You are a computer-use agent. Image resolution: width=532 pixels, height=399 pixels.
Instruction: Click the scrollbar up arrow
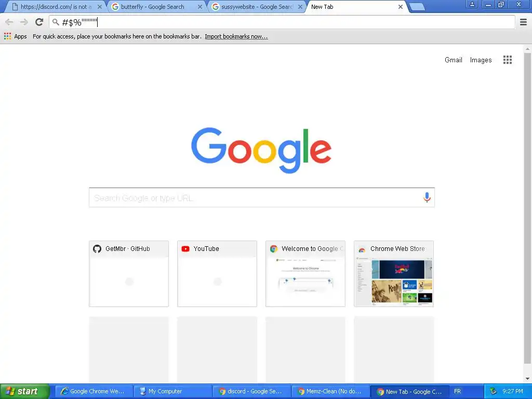[x=527, y=49]
